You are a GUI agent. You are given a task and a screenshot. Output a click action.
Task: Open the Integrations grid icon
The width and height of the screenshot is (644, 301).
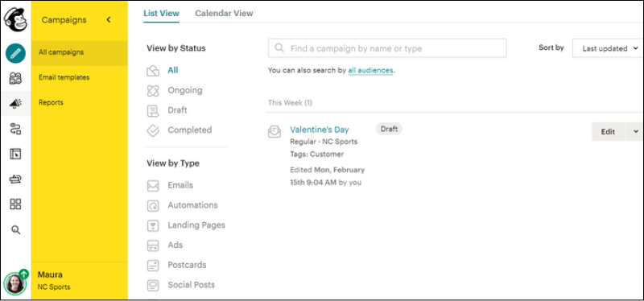coord(15,204)
